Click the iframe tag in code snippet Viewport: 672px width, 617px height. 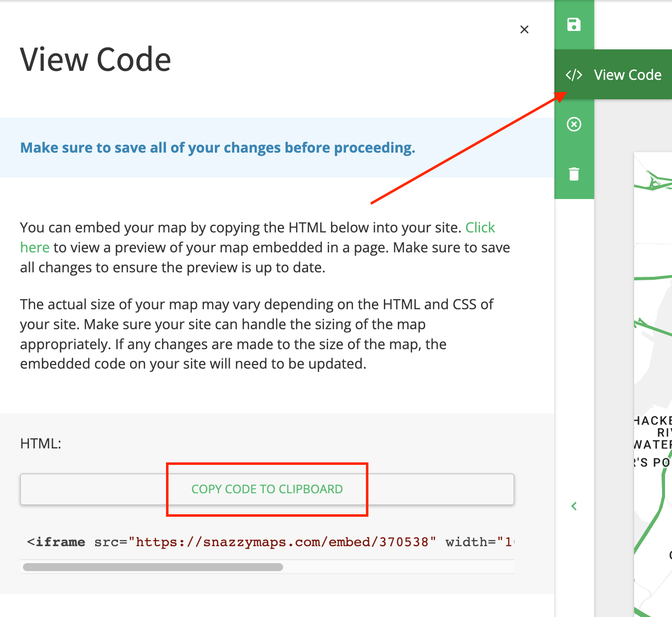point(56,542)
